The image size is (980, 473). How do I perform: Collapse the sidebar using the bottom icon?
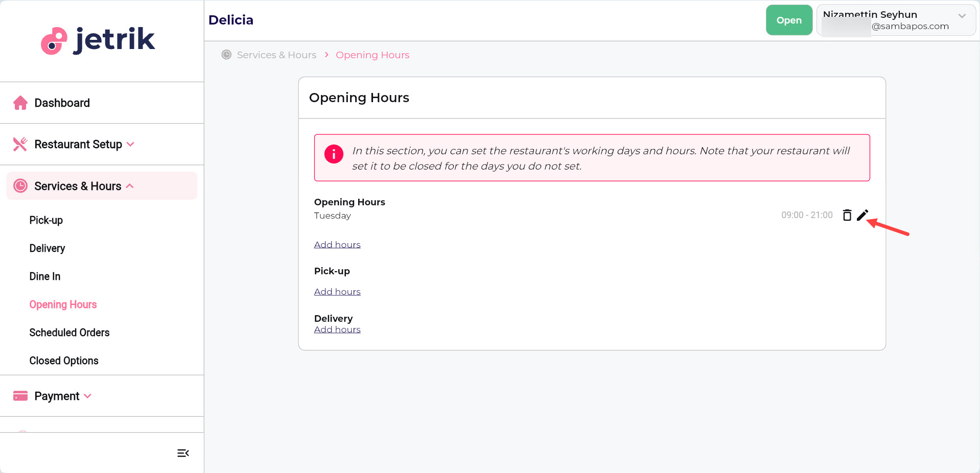182,453
